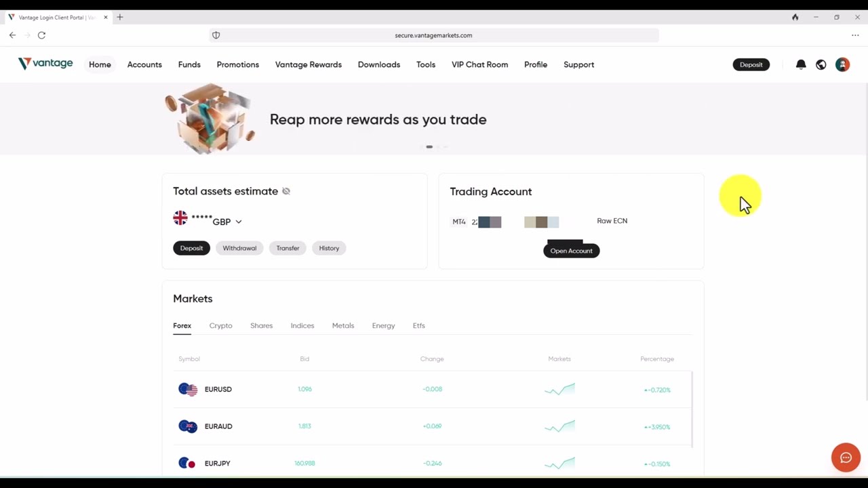The image size is (868, 488).
Task: Click the EURJPY flag icon
Action: point(188,464)
